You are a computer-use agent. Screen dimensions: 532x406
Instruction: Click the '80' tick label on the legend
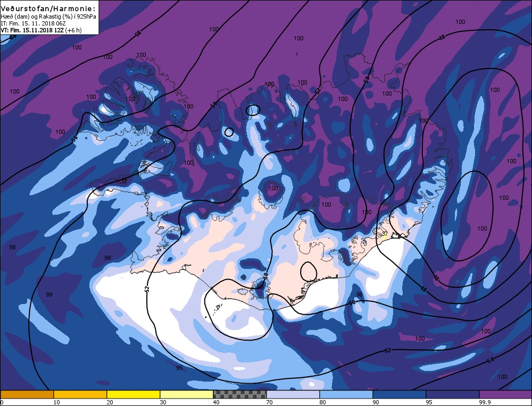(x=323, y=402)
